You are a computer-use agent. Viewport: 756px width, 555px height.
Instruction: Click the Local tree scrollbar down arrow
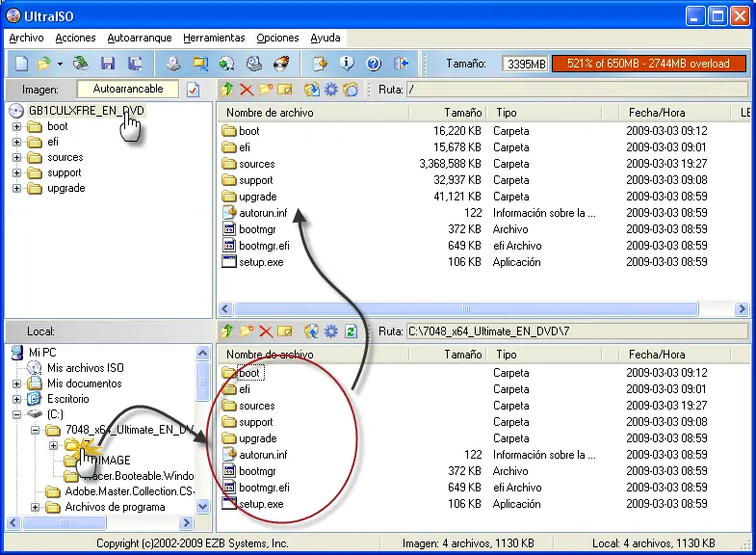(202, 507)
